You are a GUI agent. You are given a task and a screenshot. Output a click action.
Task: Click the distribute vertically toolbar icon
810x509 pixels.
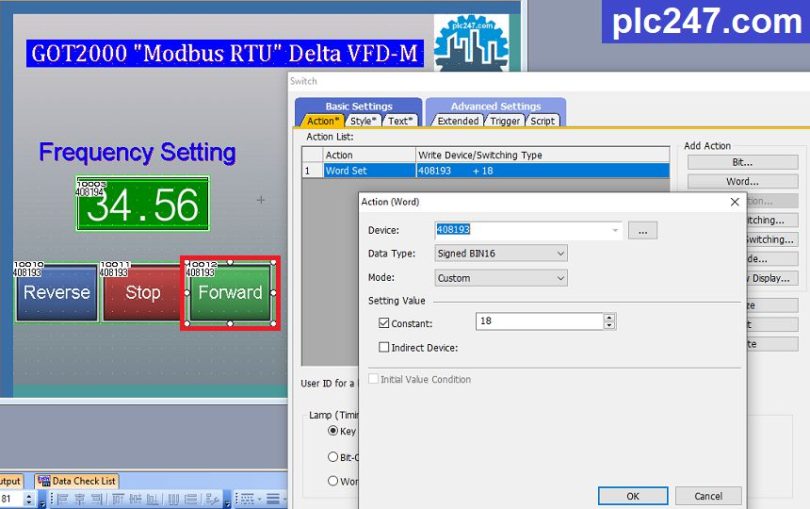tap(191, 499)
